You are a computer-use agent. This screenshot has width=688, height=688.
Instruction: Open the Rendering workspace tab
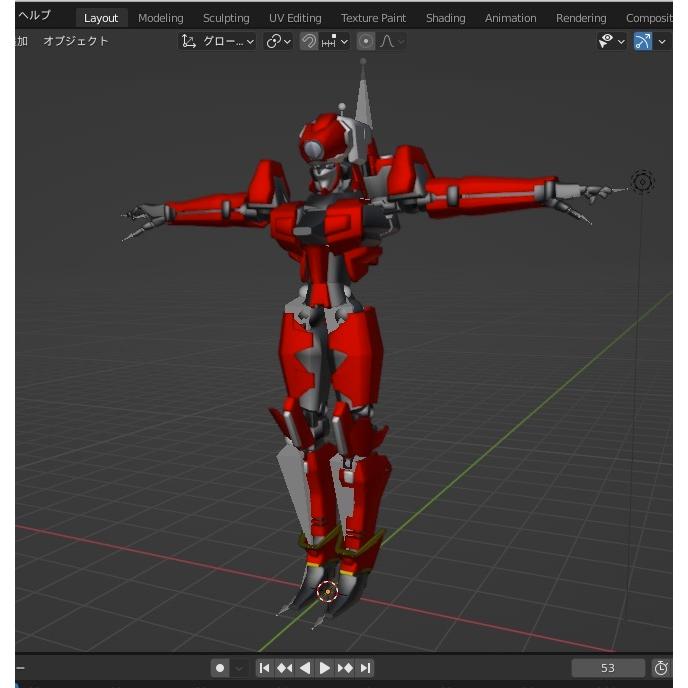[x=581, y=18]
